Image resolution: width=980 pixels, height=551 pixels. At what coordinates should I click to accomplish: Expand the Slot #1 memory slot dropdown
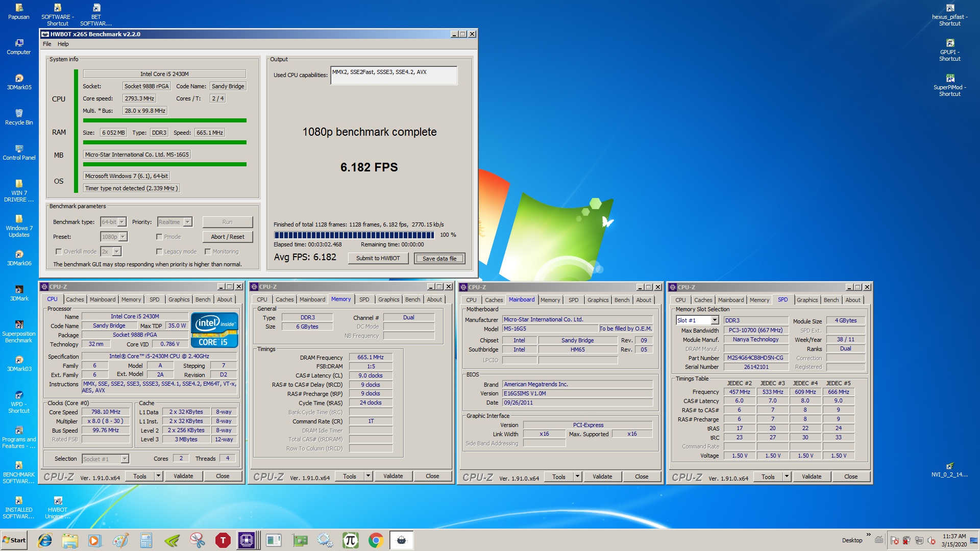[x=715, y=320]
